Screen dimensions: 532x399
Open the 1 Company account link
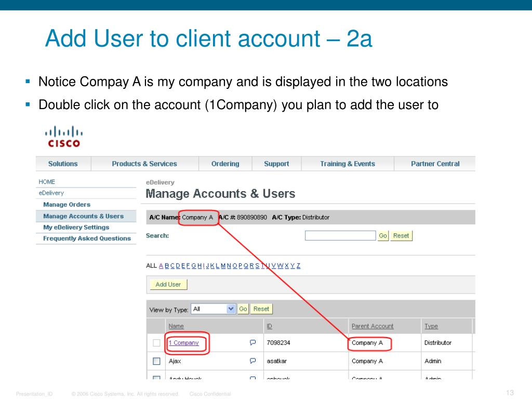[184, 343]
